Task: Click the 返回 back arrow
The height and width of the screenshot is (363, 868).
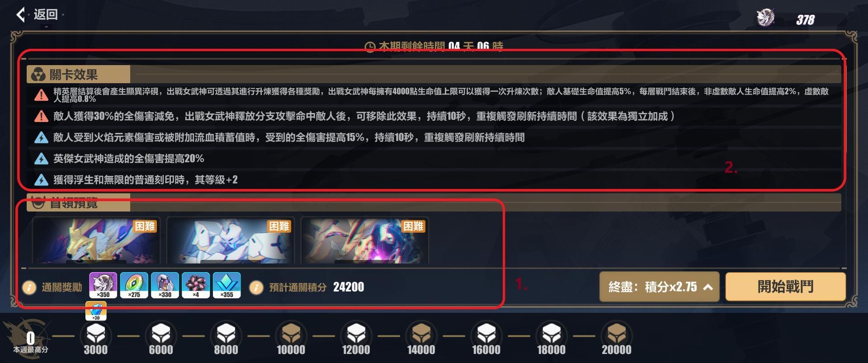Action: (x=20, y=15)
